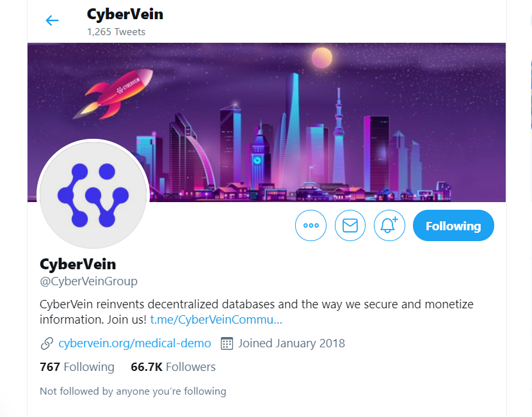Open the t.me/CyberVeinCommu... link
The height and width of the screenshot is (417, 532).
216,320
